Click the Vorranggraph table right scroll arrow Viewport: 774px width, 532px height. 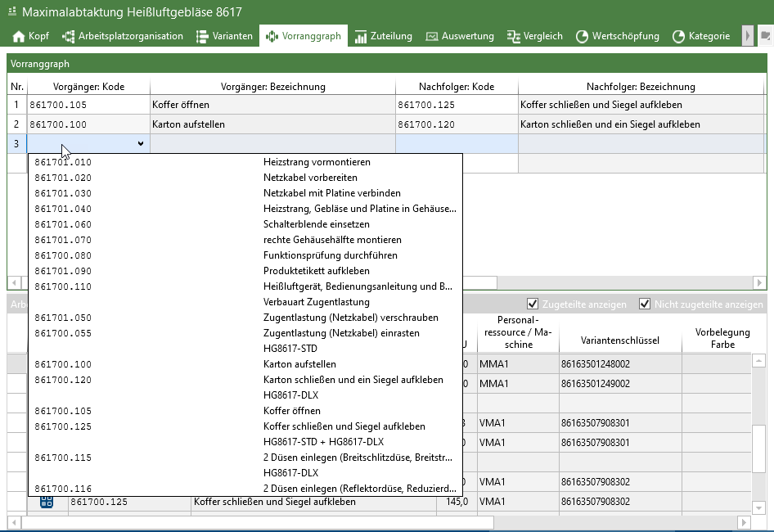pos(759,282)
